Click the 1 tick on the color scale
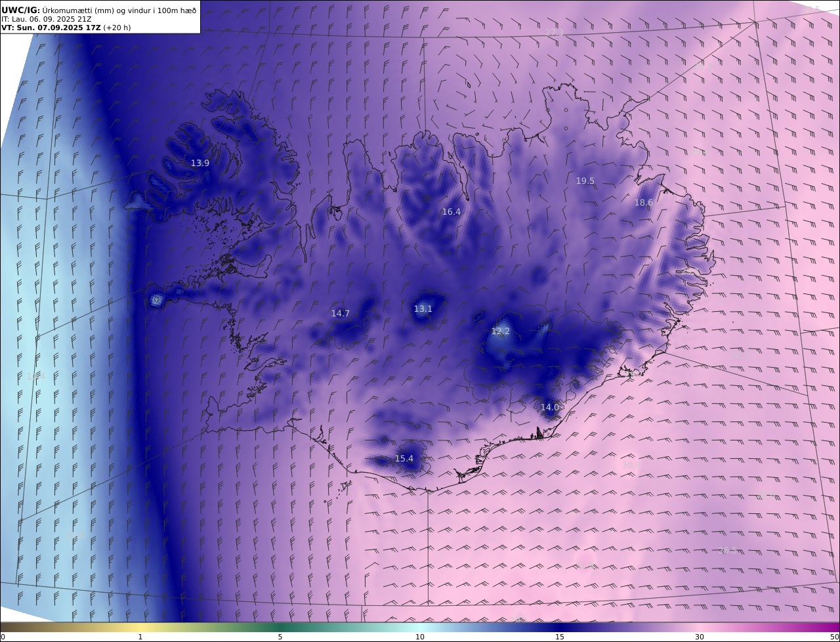Screen dimensions: 840x642 tap(140, 637)
